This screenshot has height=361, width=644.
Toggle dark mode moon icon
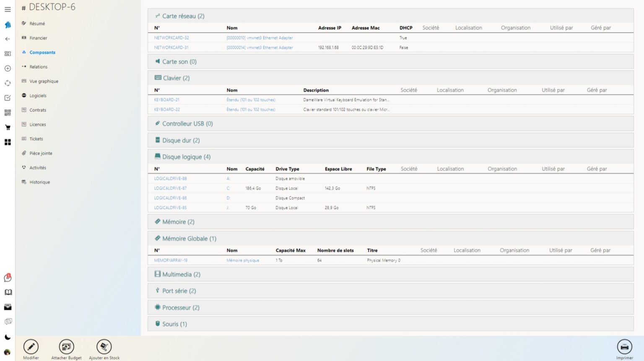8,337
